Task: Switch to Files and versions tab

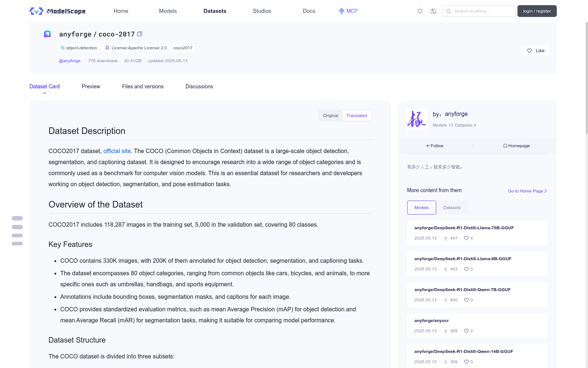Action: click(x=143, y=86)
